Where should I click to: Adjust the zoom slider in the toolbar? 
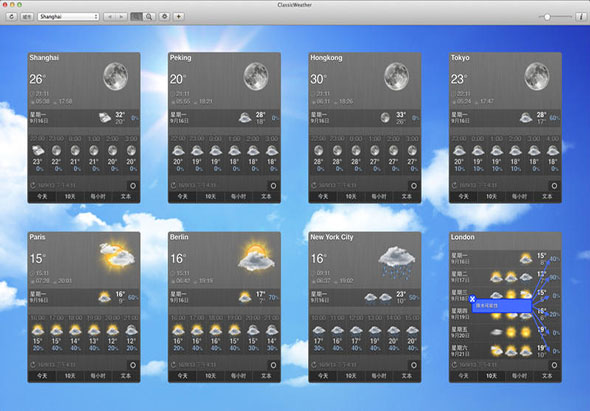(555, 17)
